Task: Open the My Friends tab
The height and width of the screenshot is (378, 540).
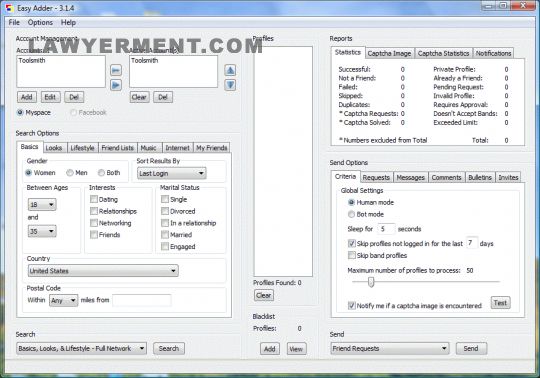Action: coord(212,148)
